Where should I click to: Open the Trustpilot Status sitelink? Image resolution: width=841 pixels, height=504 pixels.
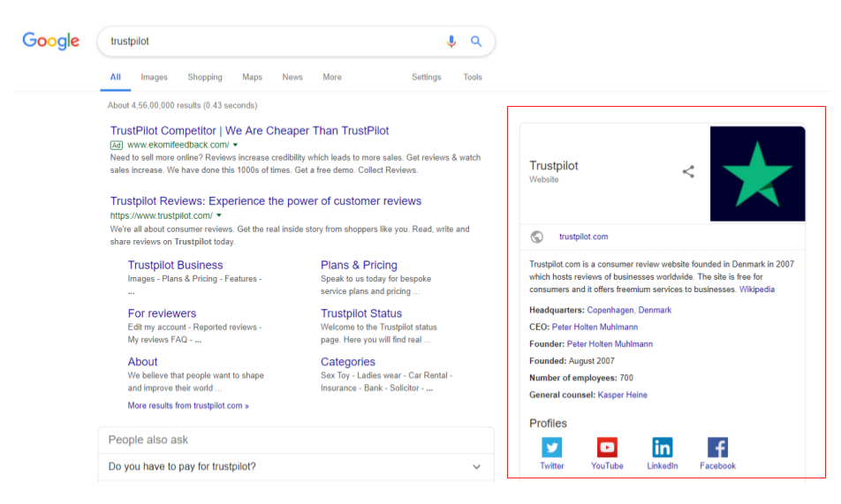(x=361, y=313)
